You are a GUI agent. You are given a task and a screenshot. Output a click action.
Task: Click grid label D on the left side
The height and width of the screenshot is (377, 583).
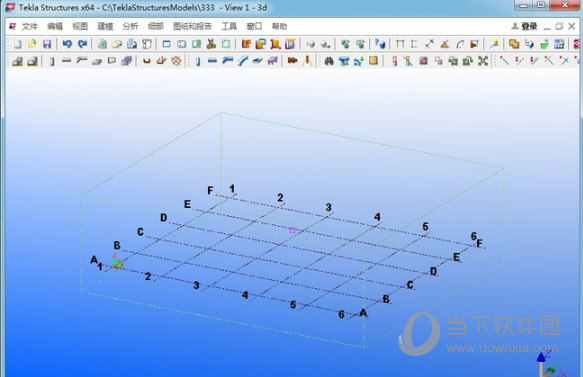[x=163, y=218]
